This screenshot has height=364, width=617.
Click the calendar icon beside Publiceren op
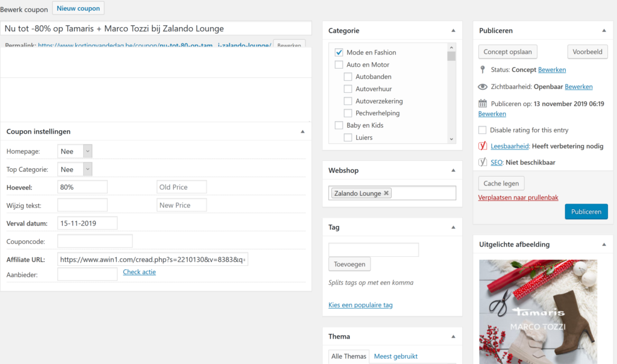pyautogui.click(x=482, y=104)
